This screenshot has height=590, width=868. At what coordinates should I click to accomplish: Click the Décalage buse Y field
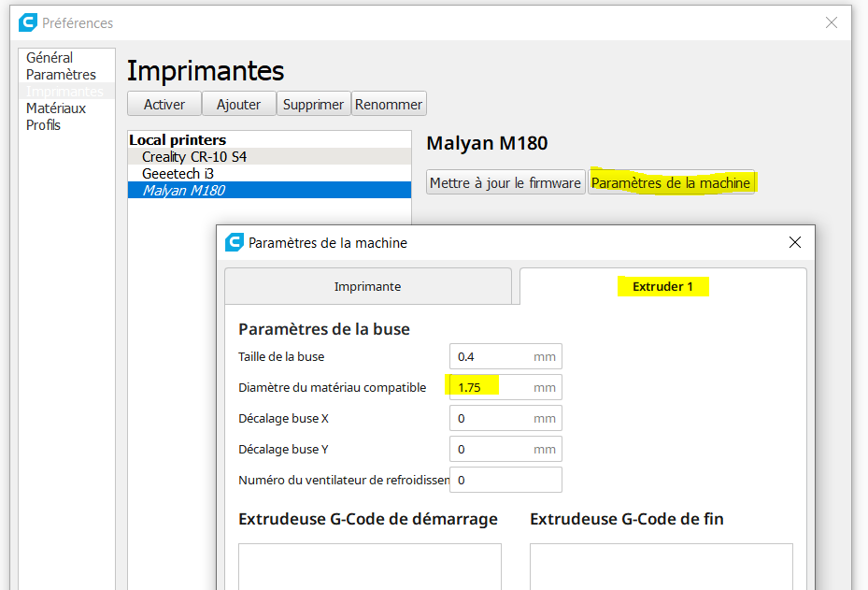pos(505,450)
